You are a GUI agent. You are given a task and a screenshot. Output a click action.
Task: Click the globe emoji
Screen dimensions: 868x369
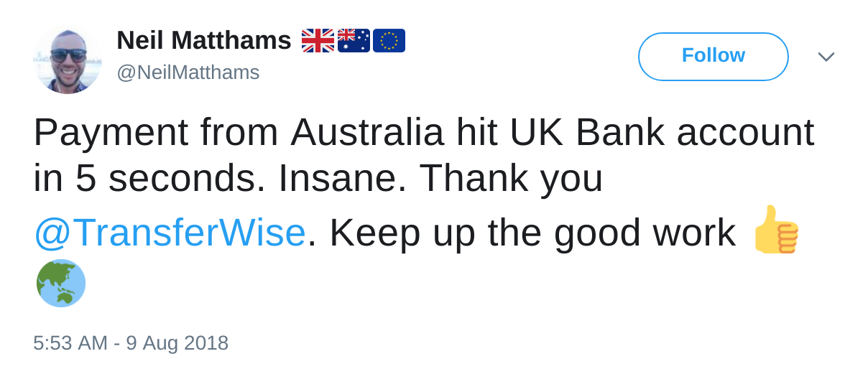click(61, 283)
